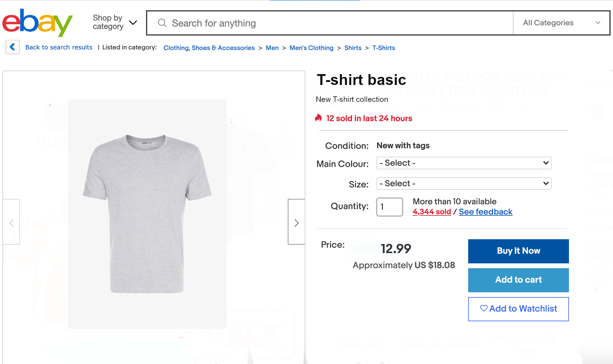This screenshot has height=364, width=613.
Task: Click the 12 sold in last 24 hours text
Action: 369,118
